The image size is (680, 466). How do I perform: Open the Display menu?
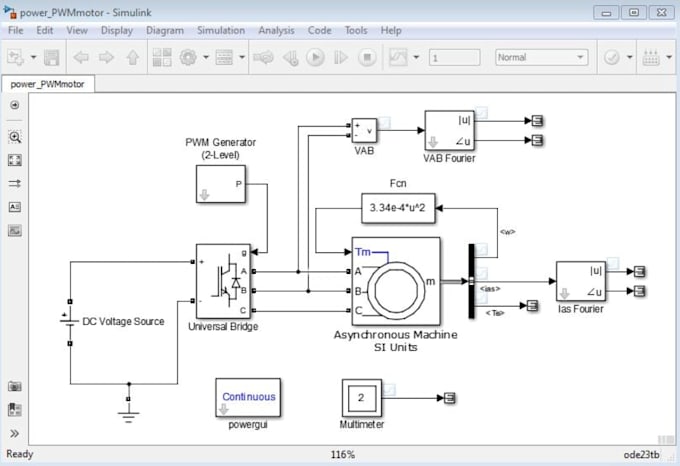117,30
